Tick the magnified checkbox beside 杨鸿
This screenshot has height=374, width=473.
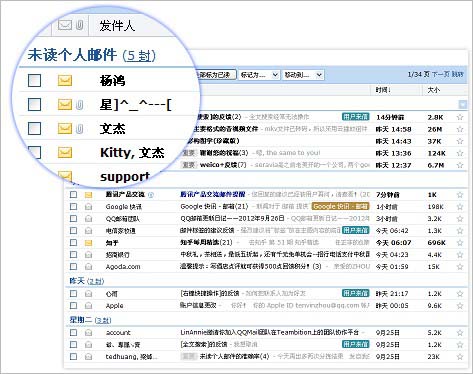coord(34,80)
